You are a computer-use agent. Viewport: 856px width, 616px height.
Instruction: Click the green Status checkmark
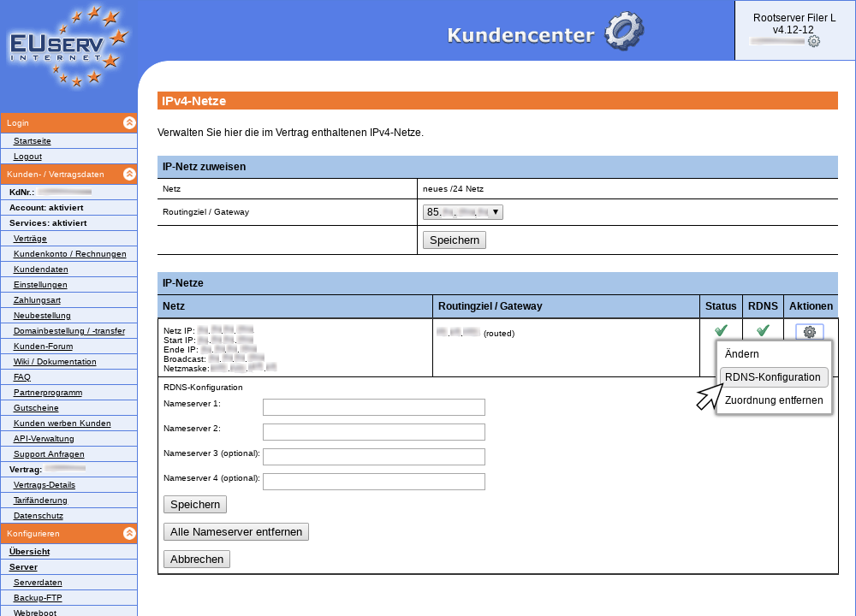tap(721, 330)
